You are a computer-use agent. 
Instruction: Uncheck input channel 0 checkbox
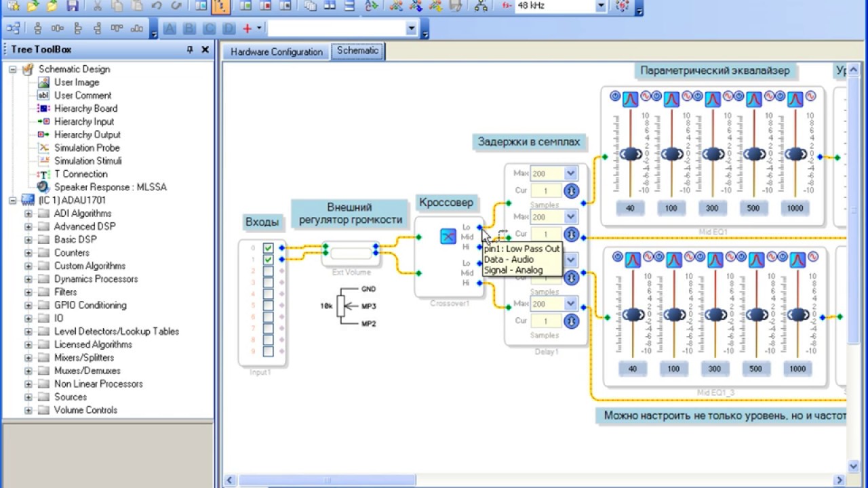pos(269,248)
